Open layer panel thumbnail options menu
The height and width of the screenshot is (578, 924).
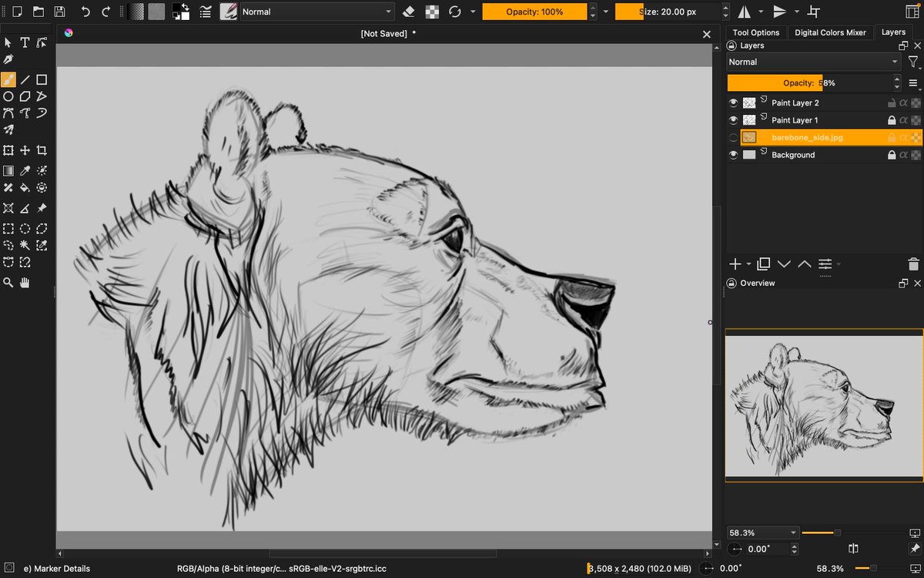[x=913, y=83]
